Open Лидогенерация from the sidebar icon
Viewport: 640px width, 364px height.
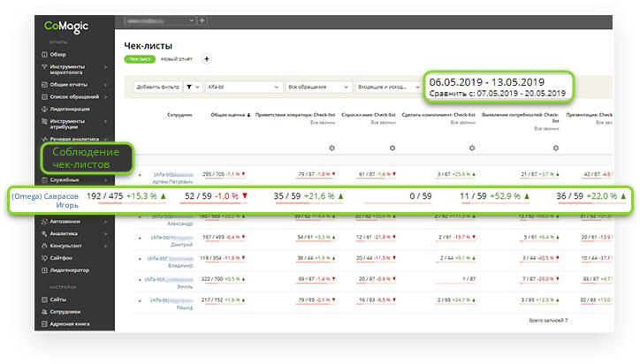(x=44, y=109)
